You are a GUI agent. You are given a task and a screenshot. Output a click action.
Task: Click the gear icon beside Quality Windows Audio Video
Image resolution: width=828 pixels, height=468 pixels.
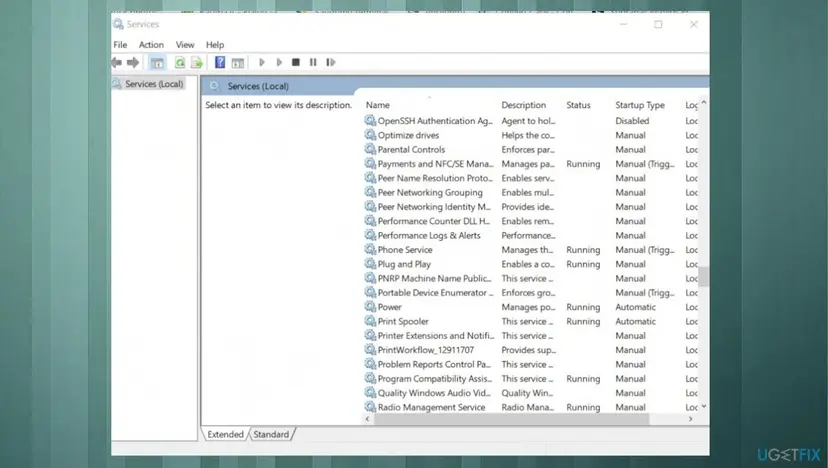[370, 392]
